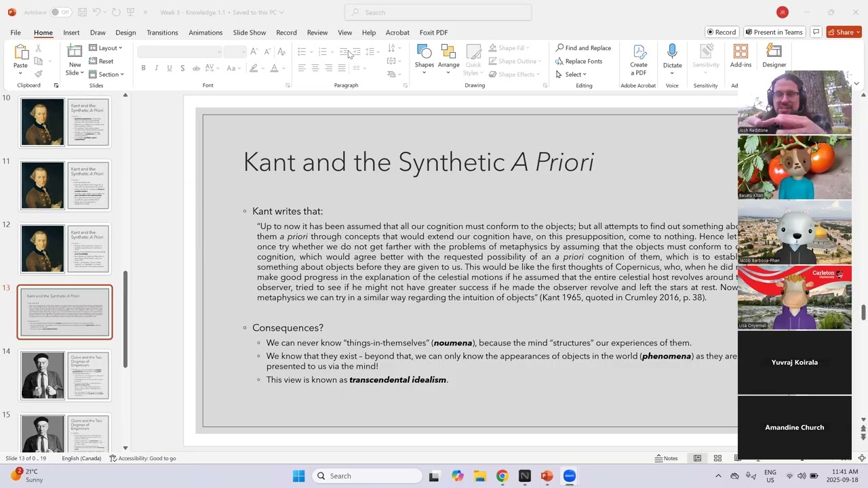
Task: Select slide 10 thumbnail
Action: (64, 122)
